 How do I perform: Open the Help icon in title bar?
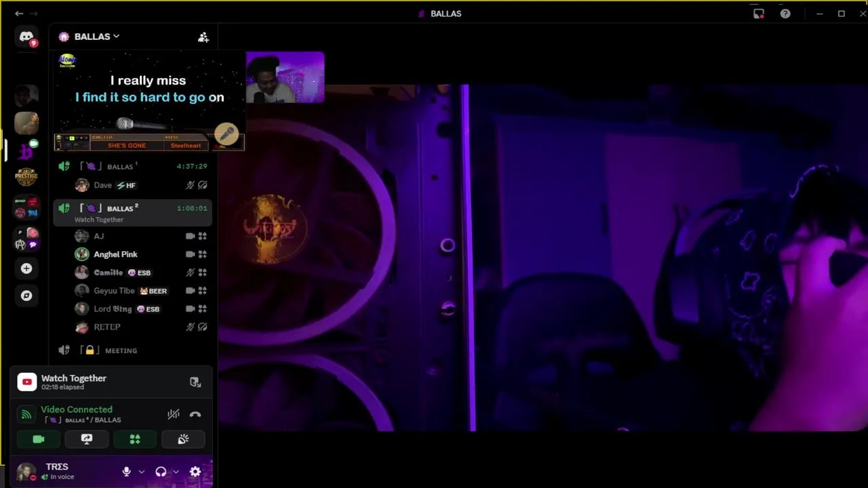785,14
